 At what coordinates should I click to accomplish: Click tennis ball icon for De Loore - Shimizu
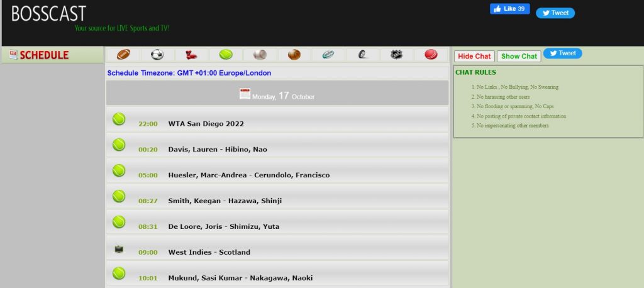pos(119,222)
